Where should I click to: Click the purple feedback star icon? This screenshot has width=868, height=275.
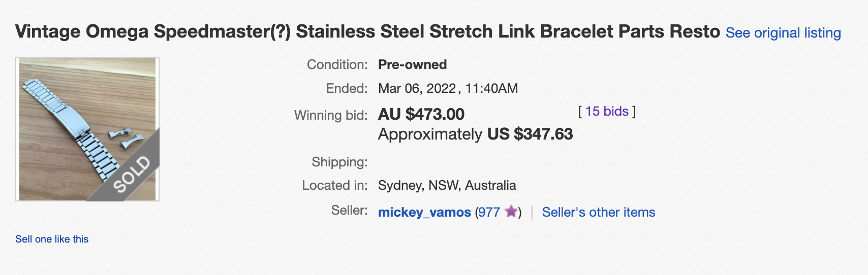(511, 211)
